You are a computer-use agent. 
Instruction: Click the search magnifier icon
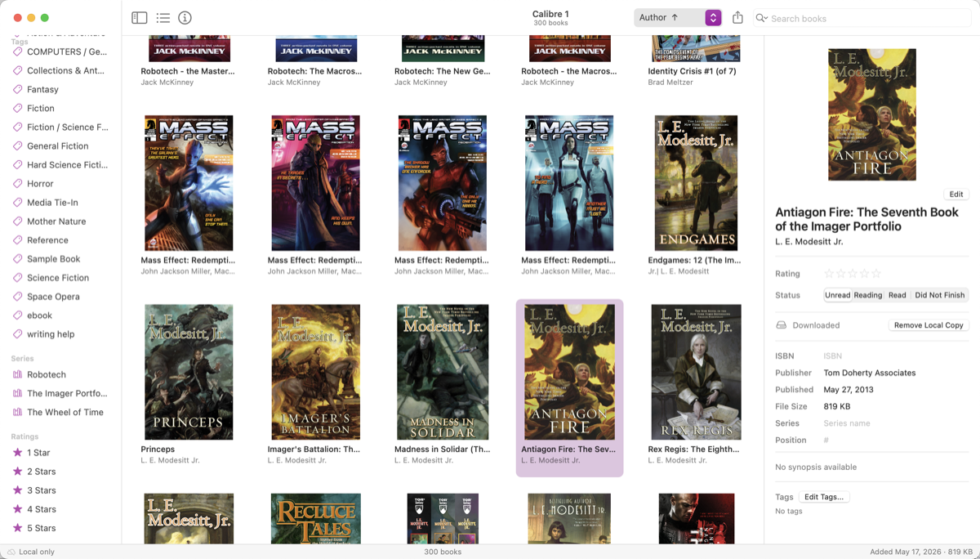[762, 18]
